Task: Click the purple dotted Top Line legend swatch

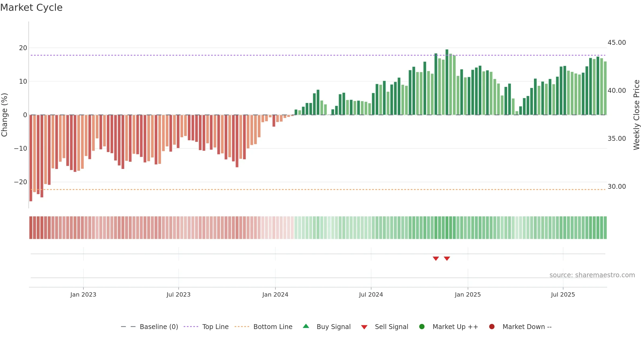Action: [191, 327]
